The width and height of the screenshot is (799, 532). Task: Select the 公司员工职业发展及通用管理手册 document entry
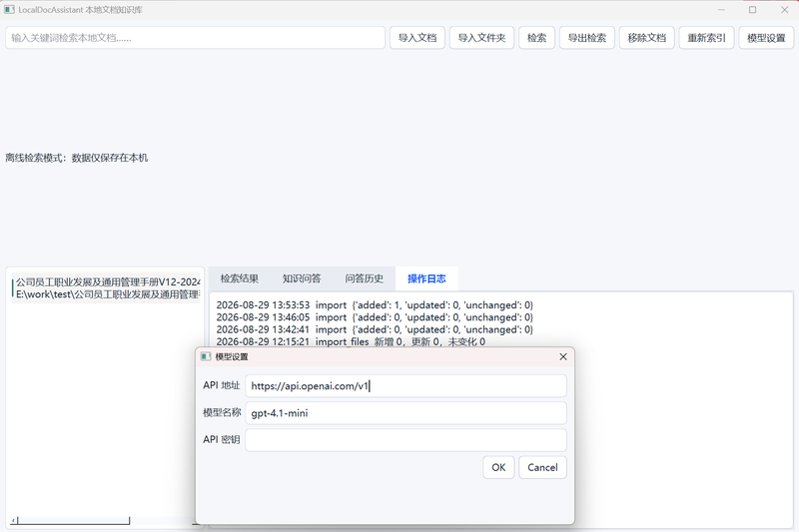point(106,288)
